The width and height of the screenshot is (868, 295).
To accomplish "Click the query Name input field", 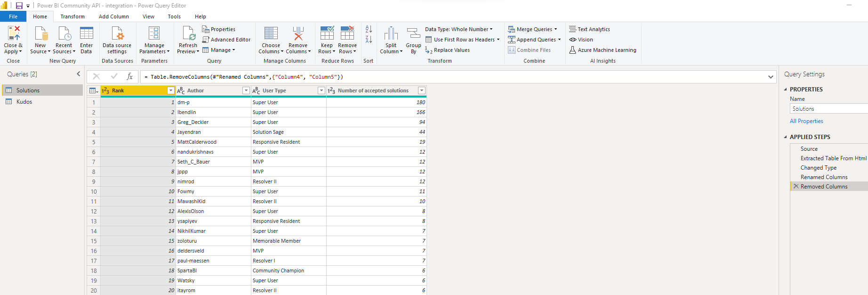I will coord(829,109).
